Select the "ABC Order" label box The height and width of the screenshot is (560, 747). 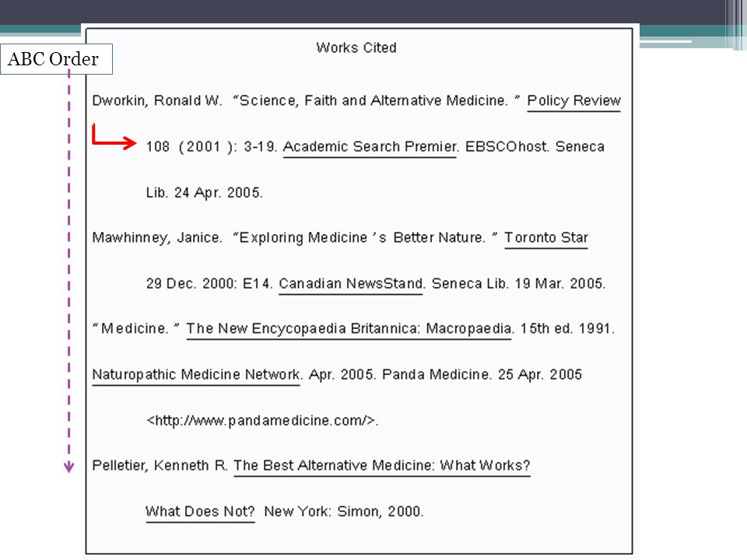pyautogui.click(x=56, y=59)
